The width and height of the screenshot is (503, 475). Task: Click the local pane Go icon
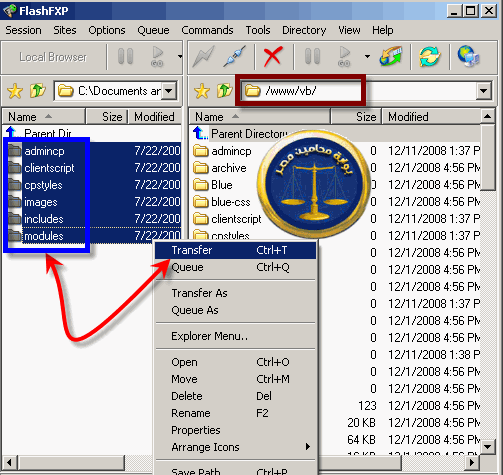pyautogui.click(x=157, y=57)
